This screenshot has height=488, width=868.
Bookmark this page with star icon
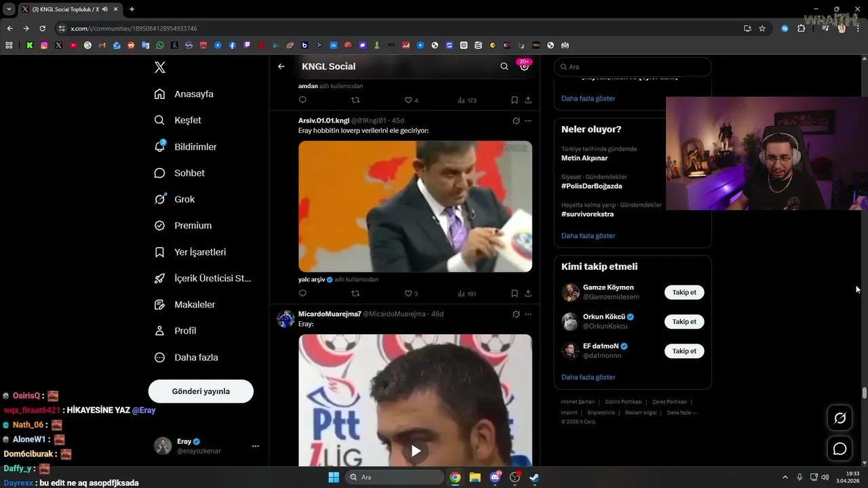762,28
